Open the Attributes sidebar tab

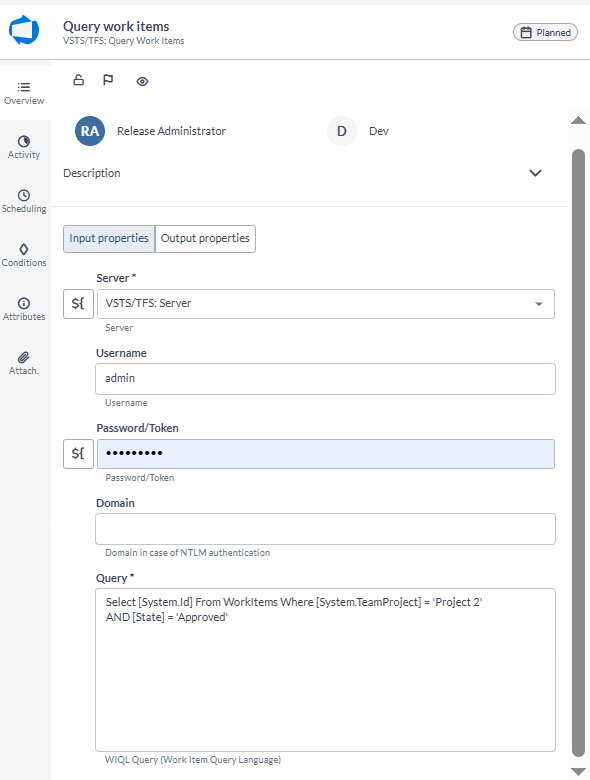24,309
